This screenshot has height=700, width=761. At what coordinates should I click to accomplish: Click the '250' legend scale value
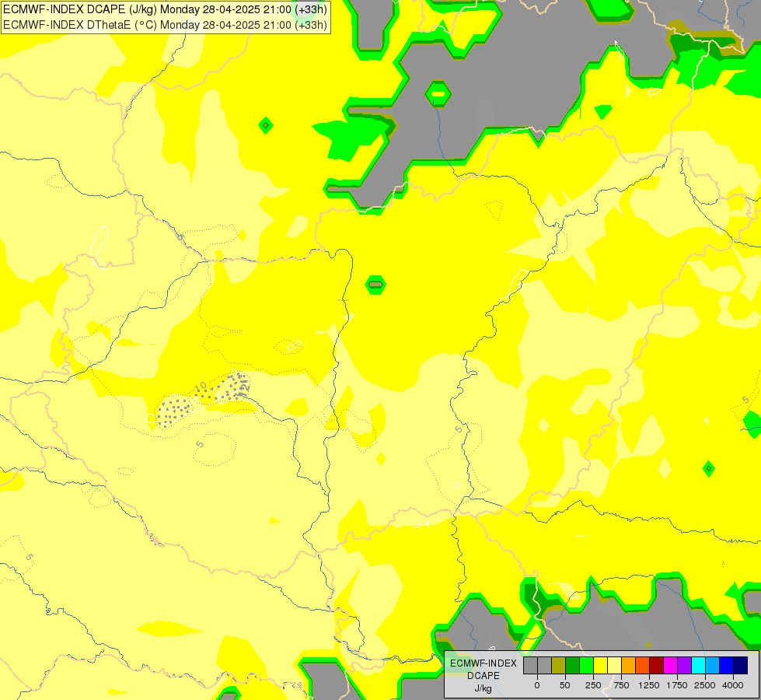click(x=593, y=685)
